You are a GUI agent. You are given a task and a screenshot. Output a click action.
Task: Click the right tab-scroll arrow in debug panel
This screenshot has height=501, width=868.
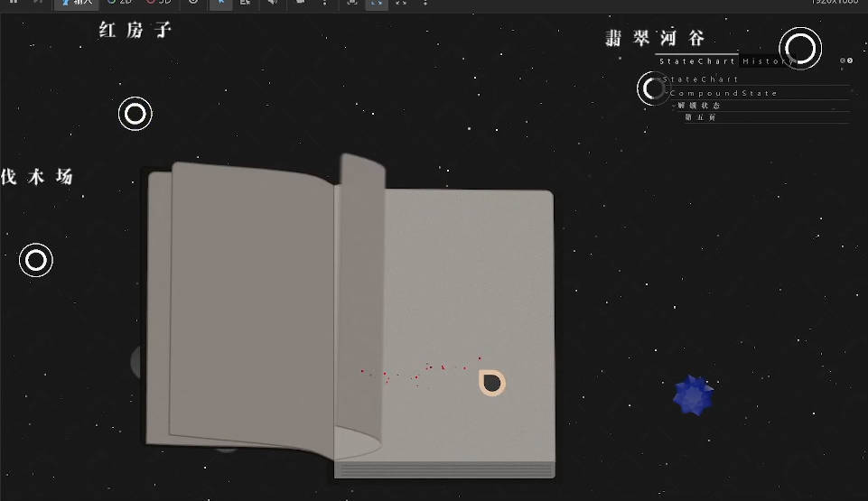[850, 60]
